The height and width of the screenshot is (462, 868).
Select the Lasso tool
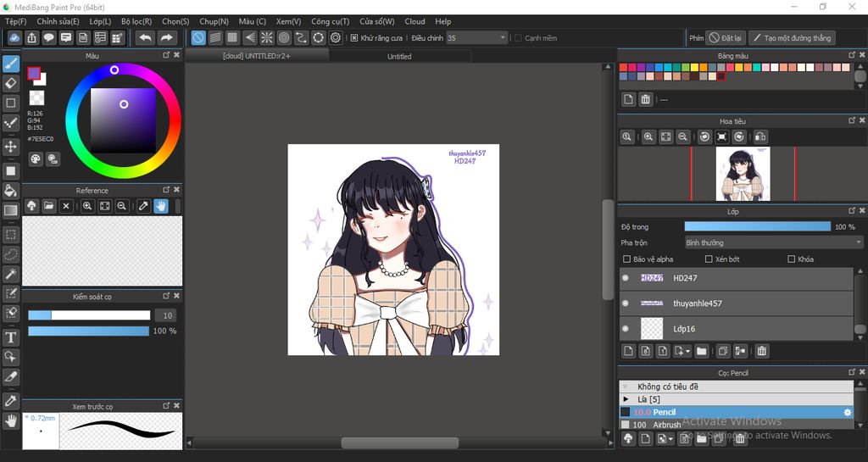tap(10, 254)
